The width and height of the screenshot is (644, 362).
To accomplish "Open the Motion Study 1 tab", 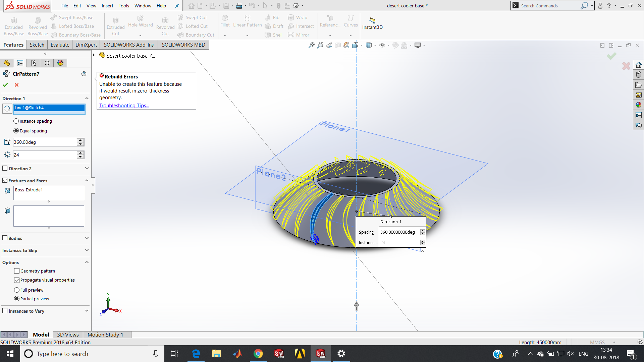I will pyautogui.click(x=105, y=335).
